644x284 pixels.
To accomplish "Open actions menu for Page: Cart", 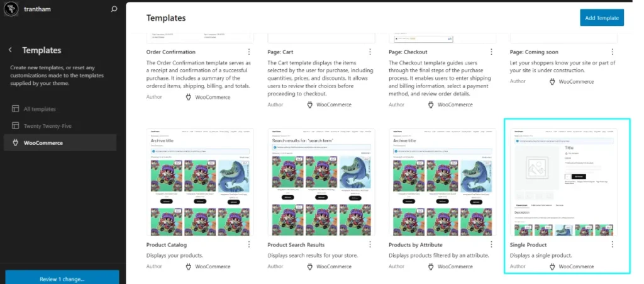I will [x=370, y=52].
